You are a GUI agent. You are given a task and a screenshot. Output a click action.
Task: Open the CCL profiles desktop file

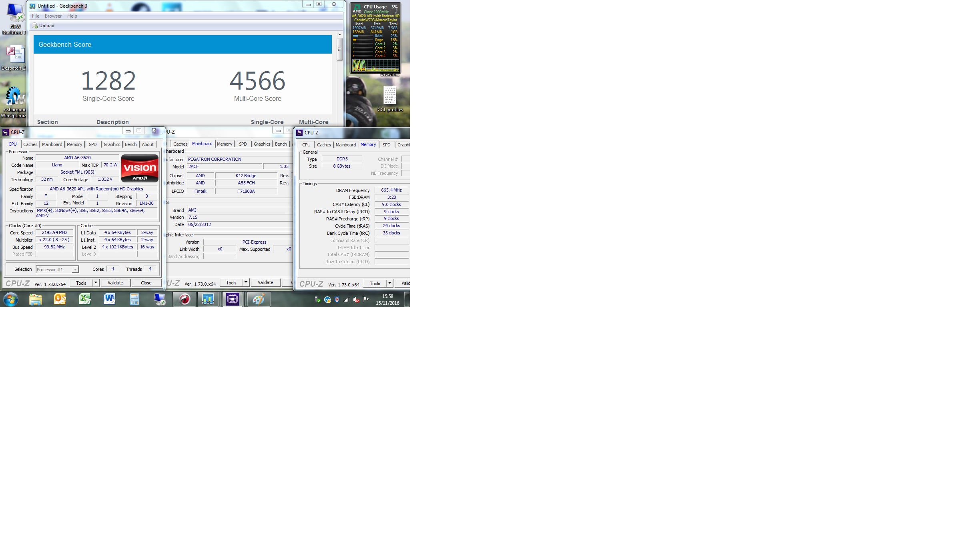[x=390, y=99]
